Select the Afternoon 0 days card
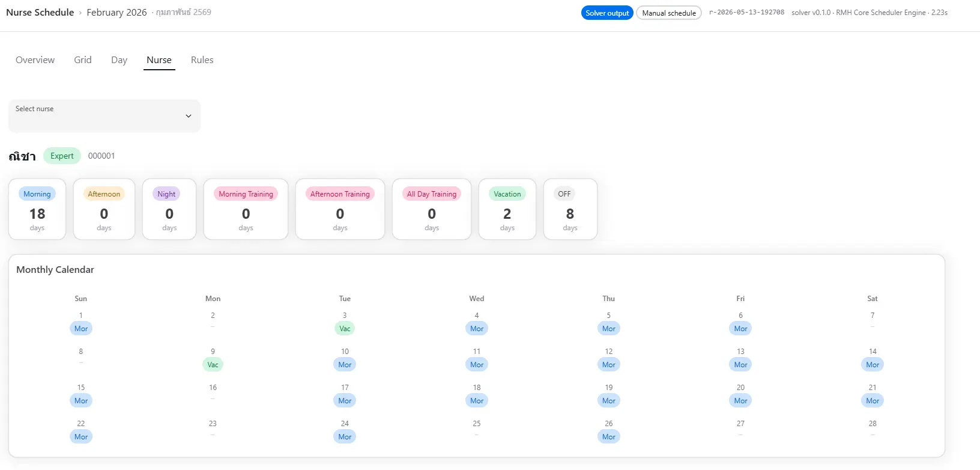The height and width of the screenshot is (470, 980). (x=104, y=209)
